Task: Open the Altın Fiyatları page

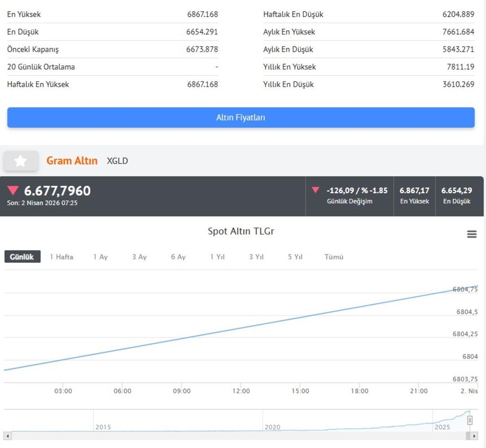Action: point(241,118)
